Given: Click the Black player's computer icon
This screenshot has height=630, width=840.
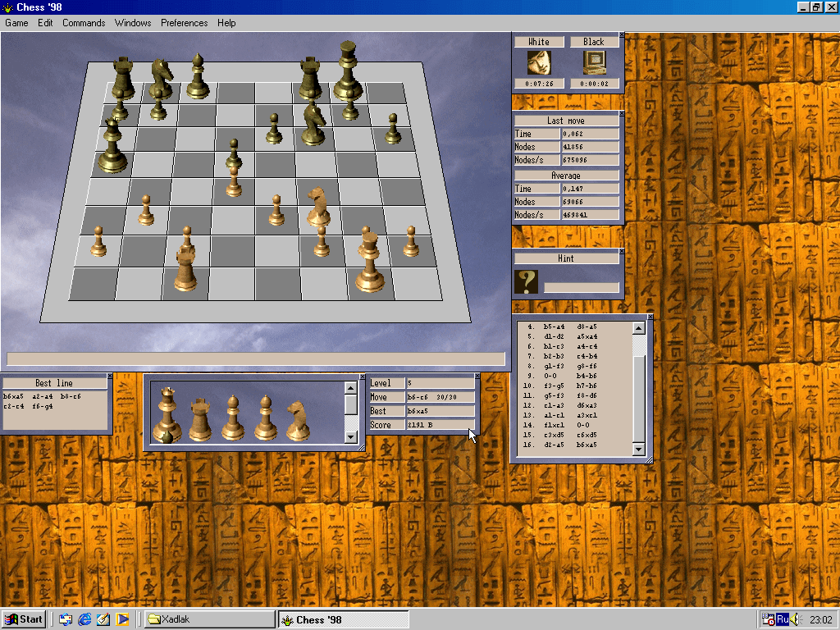Looking at the screenshot, I should pos(593,63).
